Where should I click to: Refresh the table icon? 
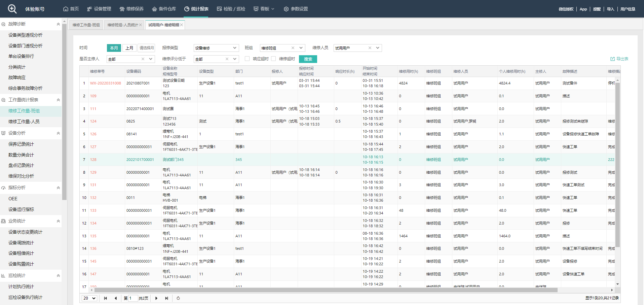tap(178, 298)
